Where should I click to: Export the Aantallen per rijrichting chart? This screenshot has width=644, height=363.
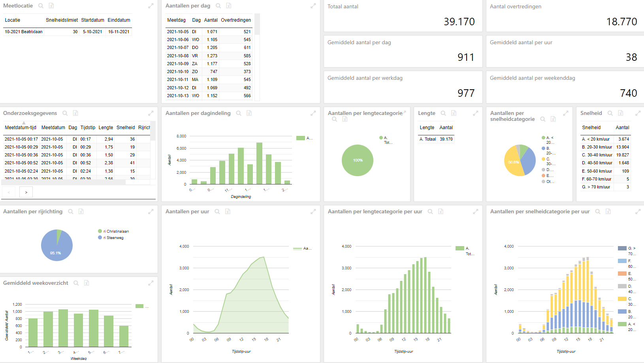point(81,212)
